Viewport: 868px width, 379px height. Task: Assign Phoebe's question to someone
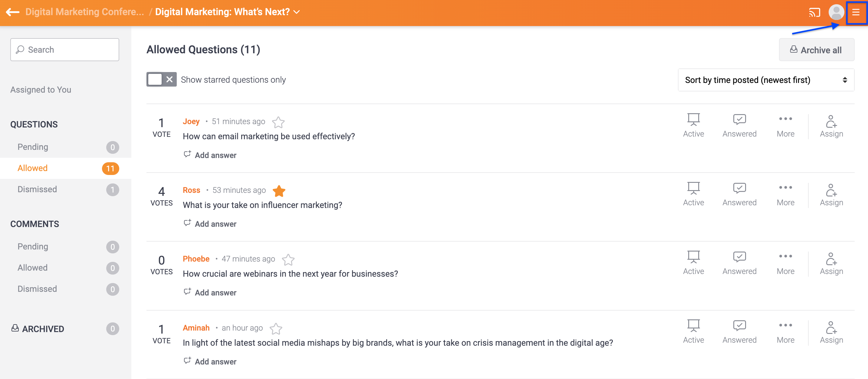point(831,263)
